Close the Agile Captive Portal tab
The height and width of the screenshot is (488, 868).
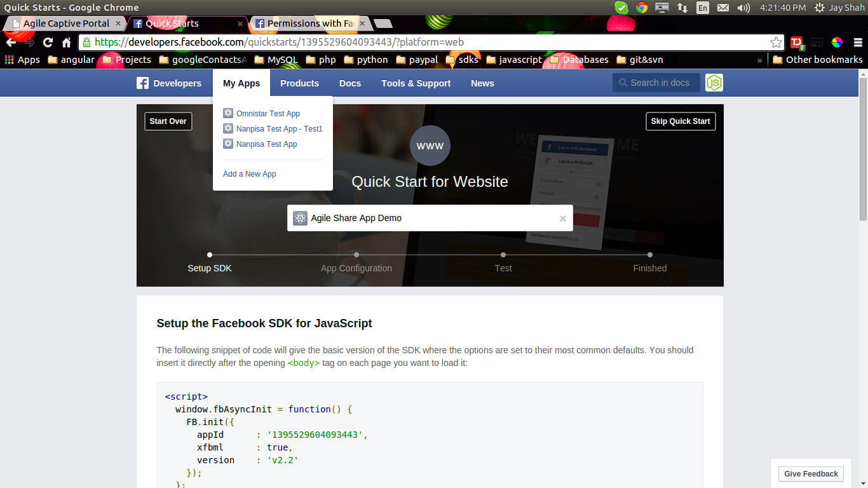(x=118, y=24)
